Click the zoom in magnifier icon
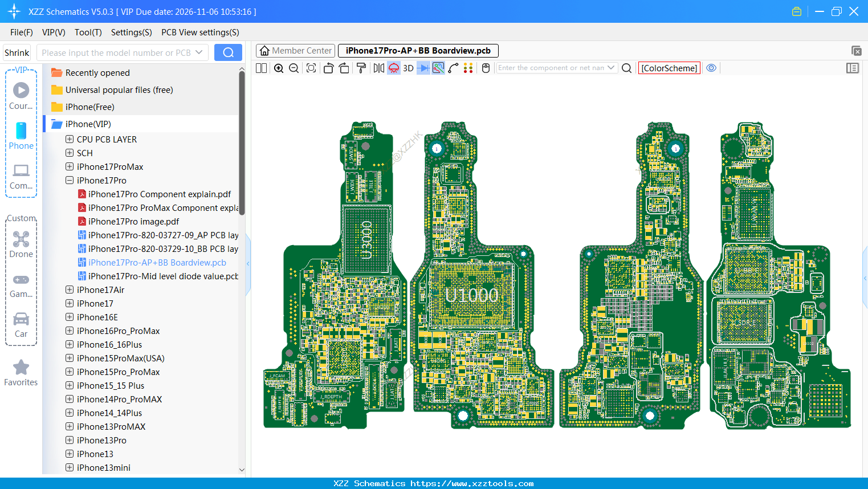Viewport: 868px width, 489px height. (279, 68)
